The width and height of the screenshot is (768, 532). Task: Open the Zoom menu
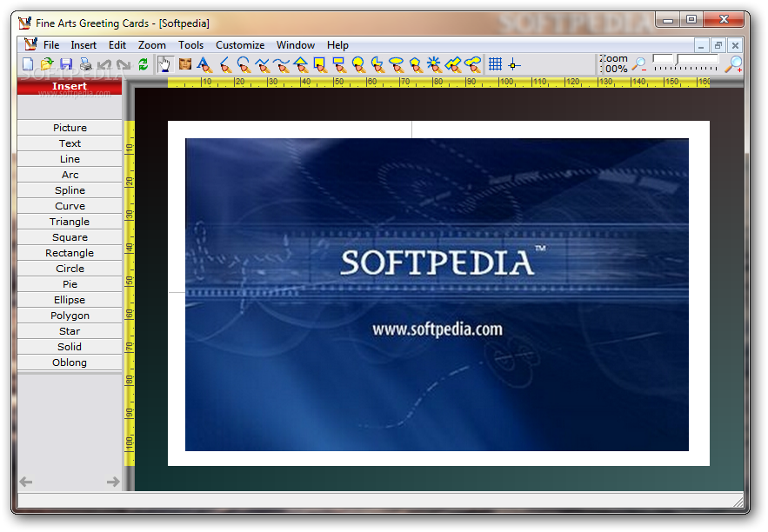click(152, 45)
